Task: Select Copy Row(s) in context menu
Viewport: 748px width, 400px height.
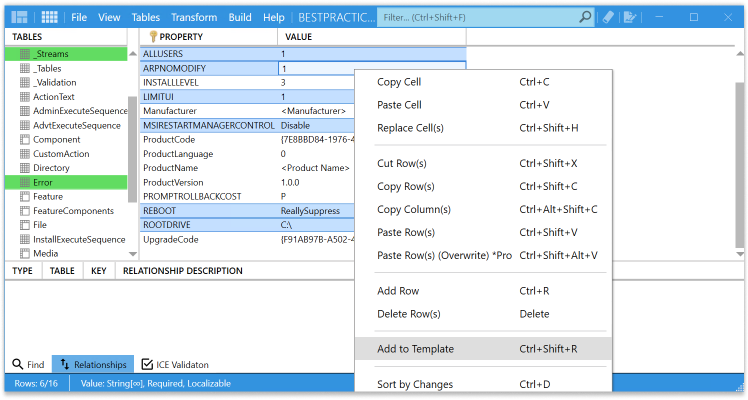Action: pos(483,186)
